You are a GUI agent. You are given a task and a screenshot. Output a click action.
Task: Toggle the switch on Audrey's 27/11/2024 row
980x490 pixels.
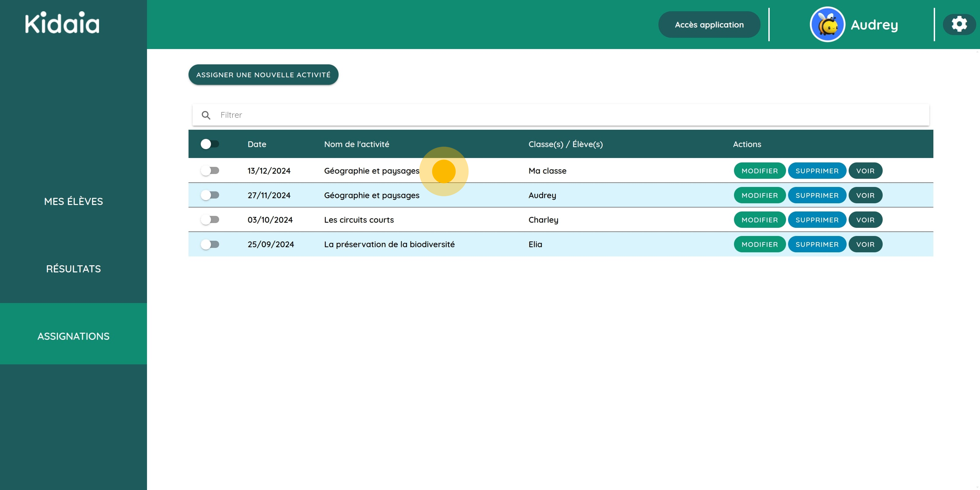210,195
